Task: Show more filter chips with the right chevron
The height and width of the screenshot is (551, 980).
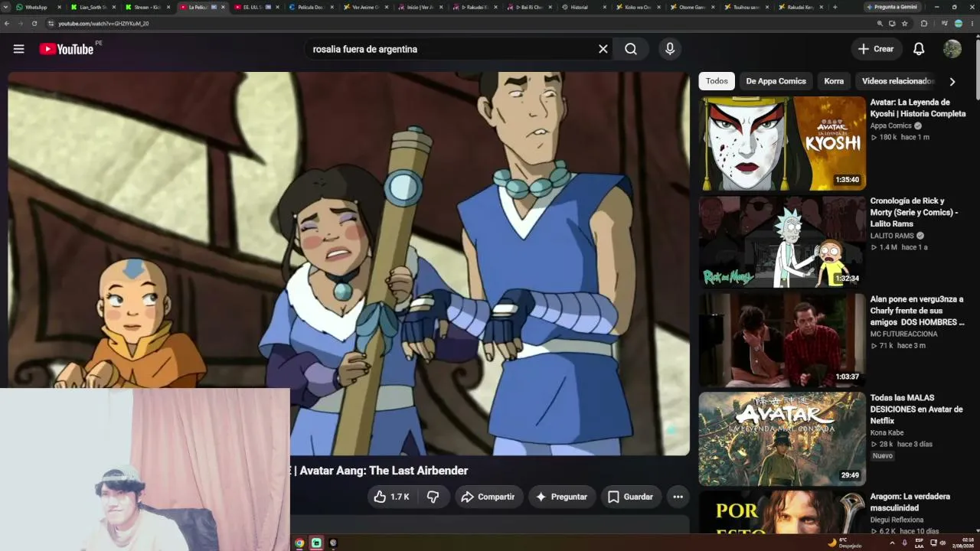Action: (952, 81)
